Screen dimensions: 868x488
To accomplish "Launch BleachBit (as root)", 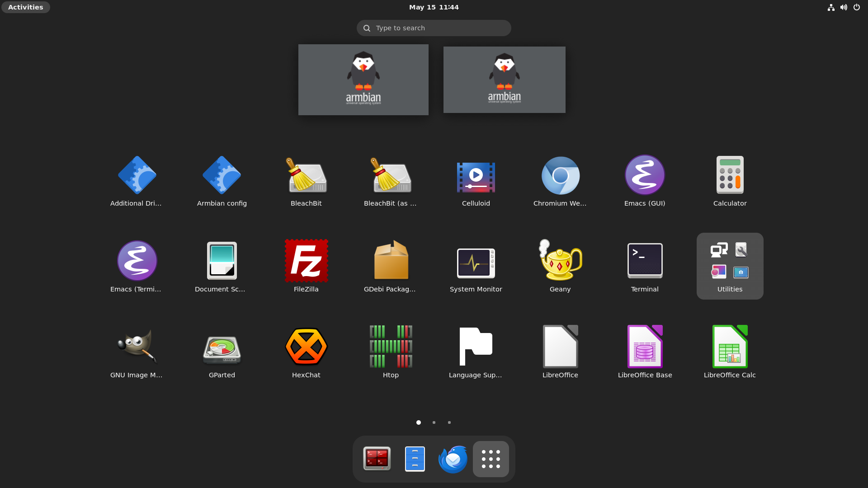I will pyautogui.click(x=391, y=181).
